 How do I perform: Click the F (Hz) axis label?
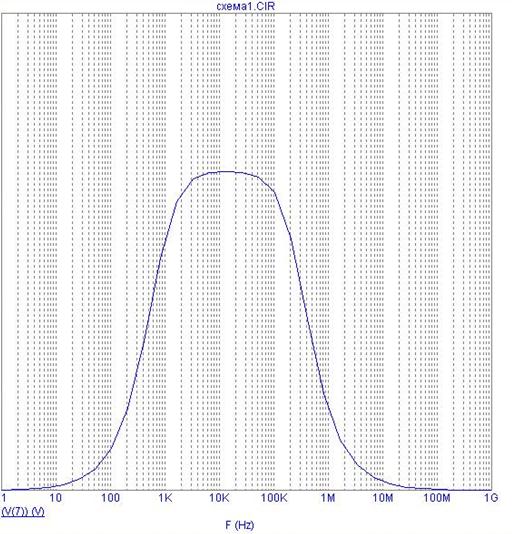(240, 525)
